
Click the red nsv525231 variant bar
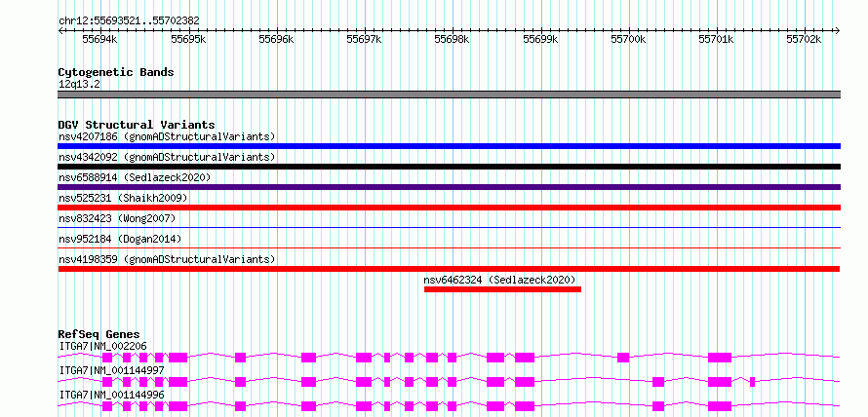pyautogui.click(x=449, y=208)
